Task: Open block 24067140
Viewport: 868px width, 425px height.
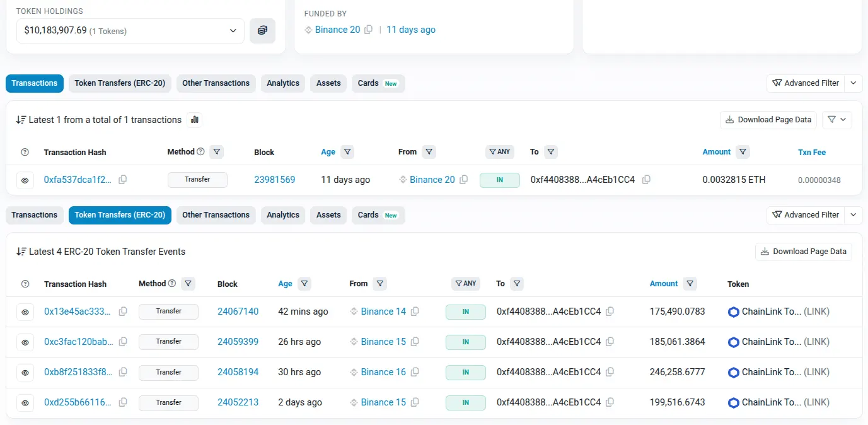Action: 238,311
